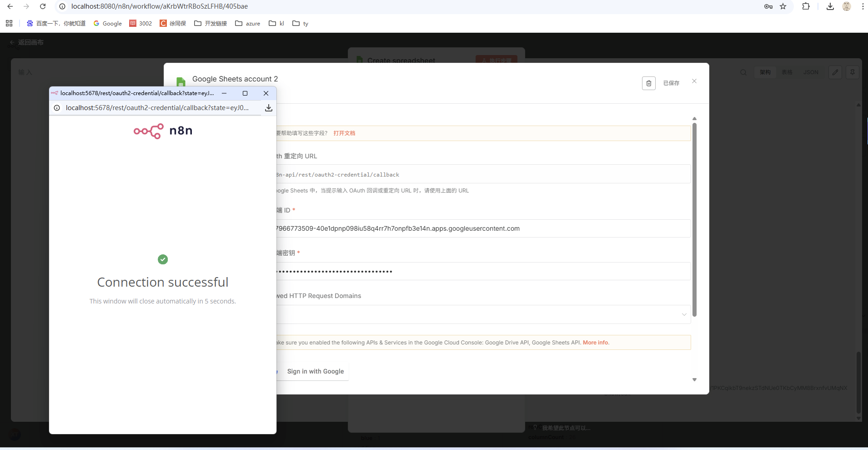The width and height of the screenshot is (868, 450).
Task: Click the pin icon in output panel
Action: [853, 72]
